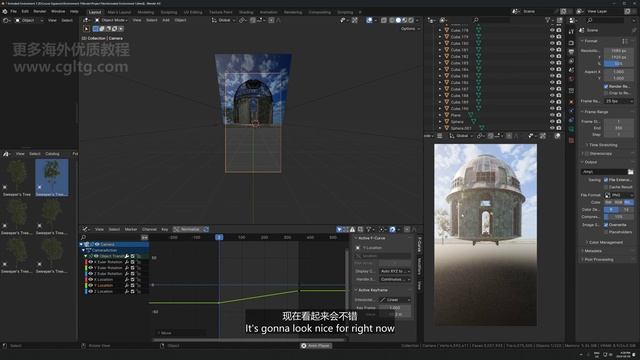The image size is (640, 360).
Task: Select Cube.190 in outliner
Action: [x=460, y=109]
